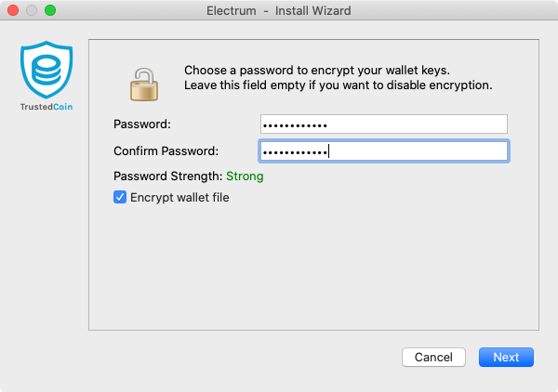The width and height of the screenshot is (558, 392).
Task: Click the grayed-out minimize button
Action: coord(32,10)
